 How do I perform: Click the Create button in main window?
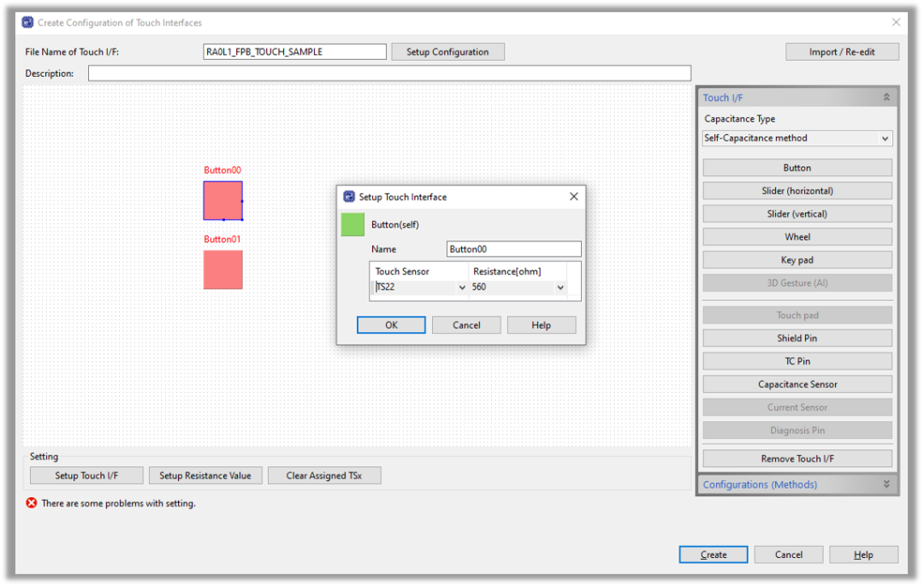click(x=713, y=554)
